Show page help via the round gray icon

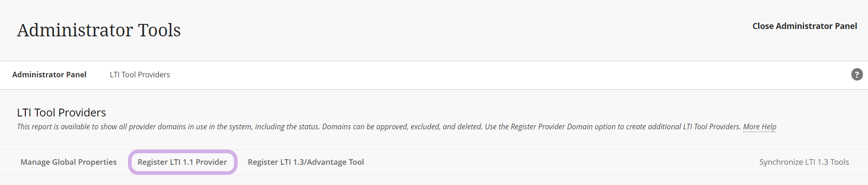(x=856, y=75)
